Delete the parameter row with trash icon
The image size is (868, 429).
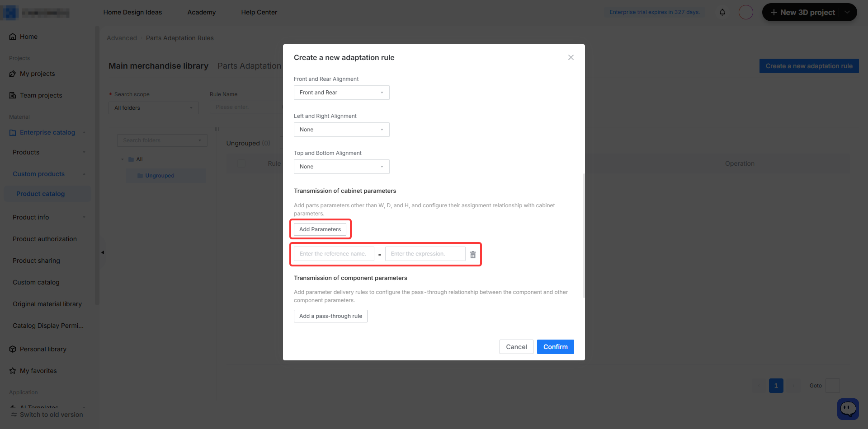pyautogui.click(x=473, y=255)
